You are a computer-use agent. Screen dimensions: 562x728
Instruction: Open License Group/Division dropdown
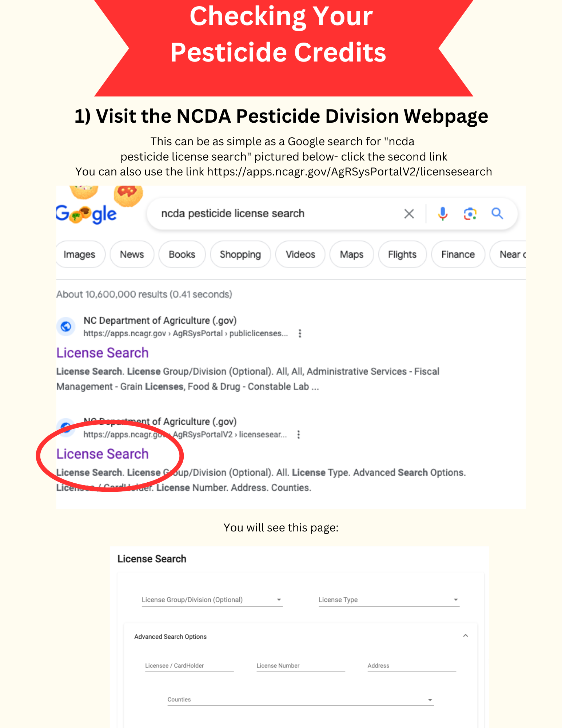coord(212,600)
